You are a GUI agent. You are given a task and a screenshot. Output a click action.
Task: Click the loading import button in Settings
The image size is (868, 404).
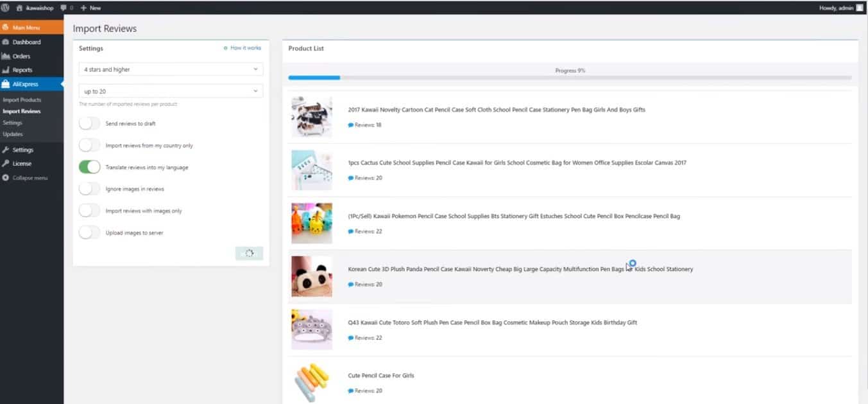(x=249, y=253)
